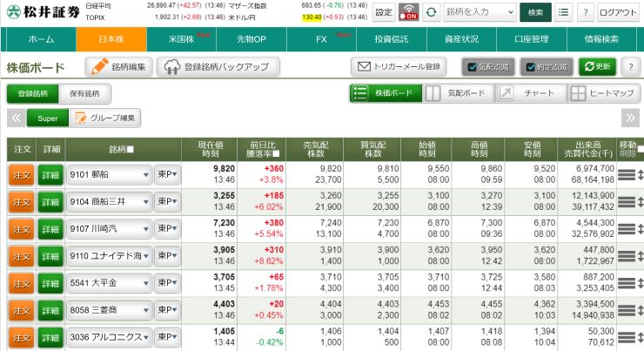Open グループ編集 group editor
The height and width of the screenshot is (351, 644).
coord(104,118)
